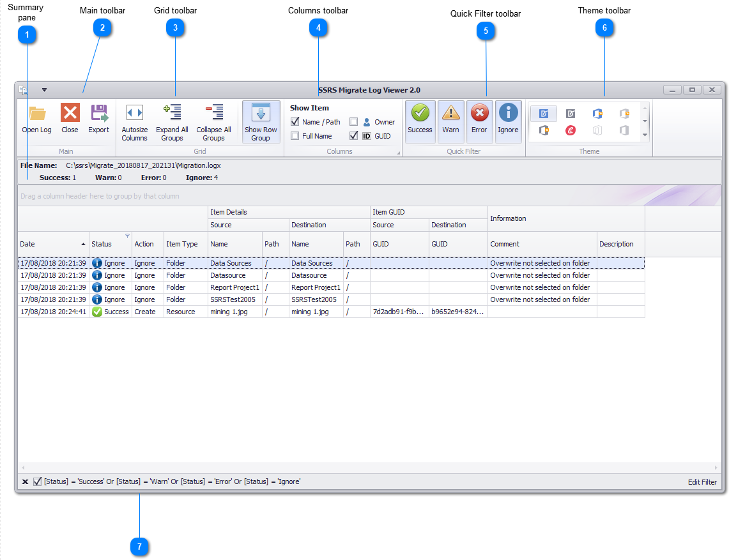Viewport: 729px width, 560px height.
Task: Click the Destination GUID column header
Action: (x=458, y=244)
